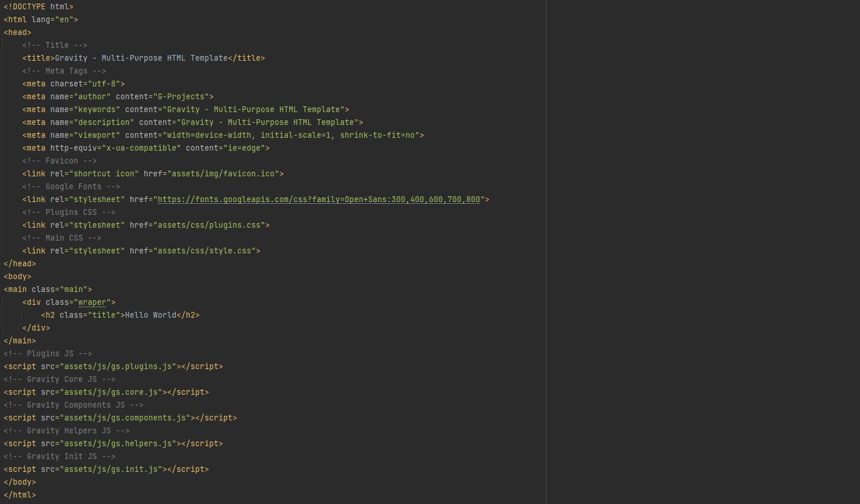Click the Favicon comment
The height and width of the screenshot is (504, 860).
[60, 161]
